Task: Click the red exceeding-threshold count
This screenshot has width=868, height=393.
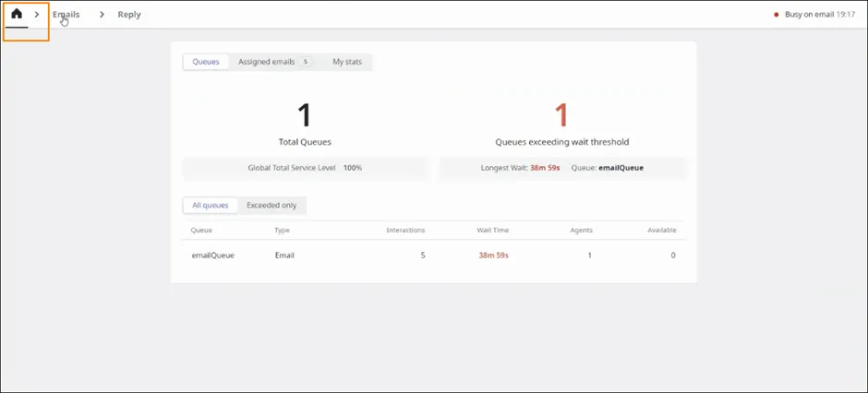Action: (561, 115)
